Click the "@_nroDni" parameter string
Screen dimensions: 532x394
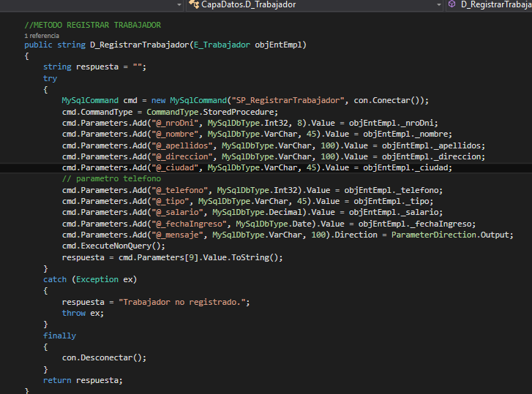point(175,123)
